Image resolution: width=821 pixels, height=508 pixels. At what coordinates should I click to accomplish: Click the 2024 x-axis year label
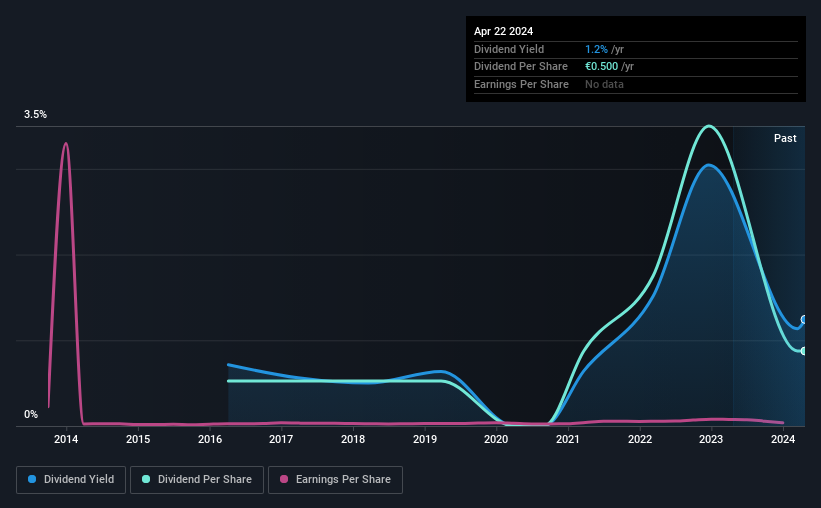783,439
